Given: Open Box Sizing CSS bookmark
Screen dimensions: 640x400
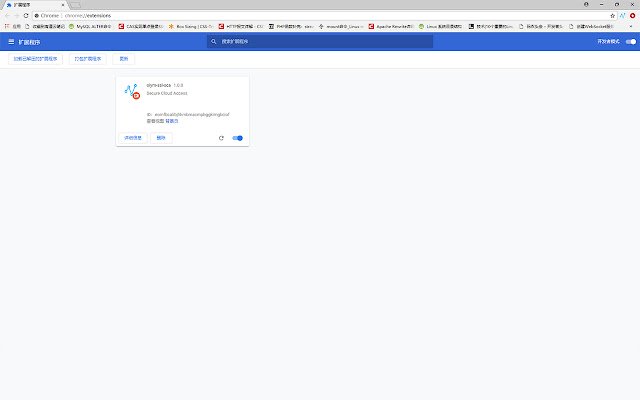Looking at the screenshot, I should point(191,26).
